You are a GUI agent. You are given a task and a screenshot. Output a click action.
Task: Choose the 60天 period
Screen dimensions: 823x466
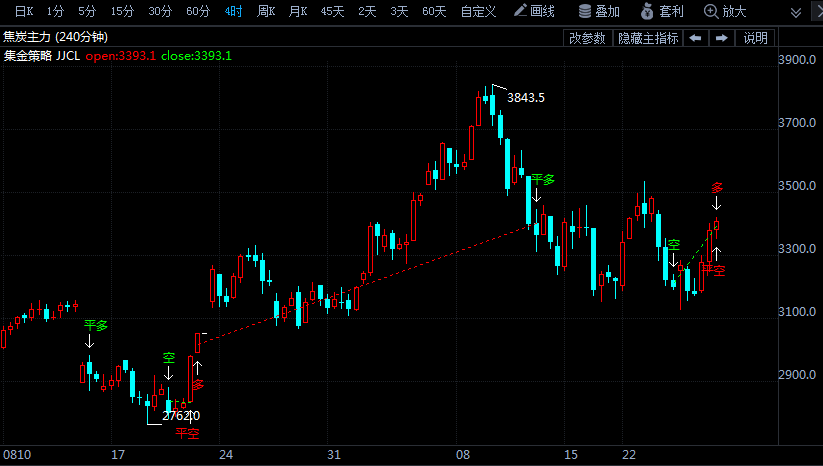pos(434,12)
